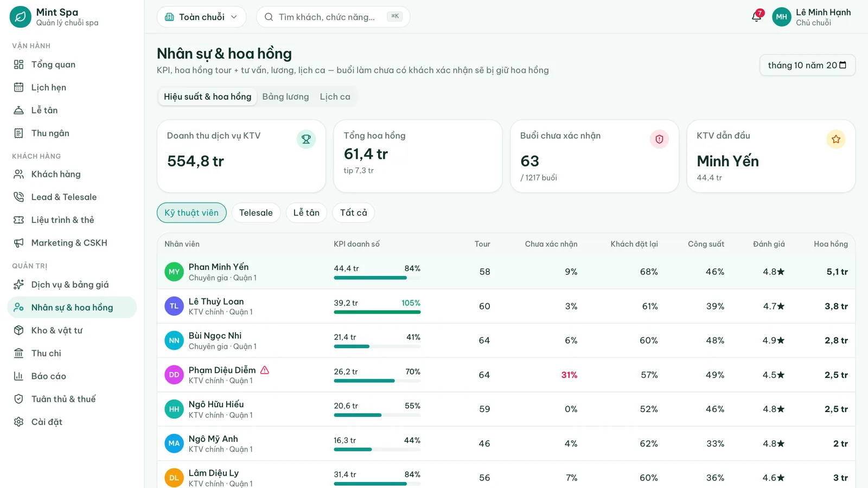Click the Báo cáo chart icon
The height and width of the screenshot is (488, 868).
tap(18, 376)
